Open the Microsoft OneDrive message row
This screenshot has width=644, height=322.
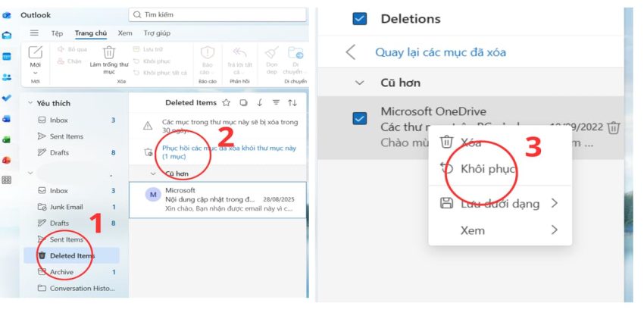click(x=470, y=128)
